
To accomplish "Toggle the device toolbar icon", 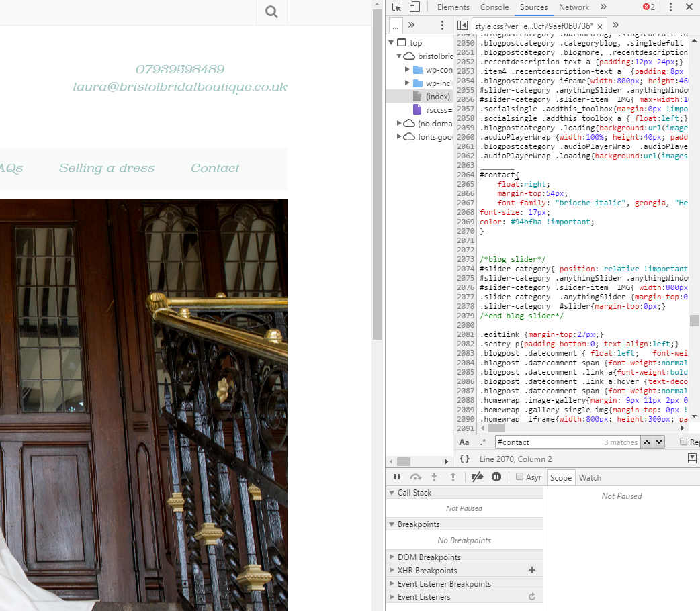I will [414, 7].
